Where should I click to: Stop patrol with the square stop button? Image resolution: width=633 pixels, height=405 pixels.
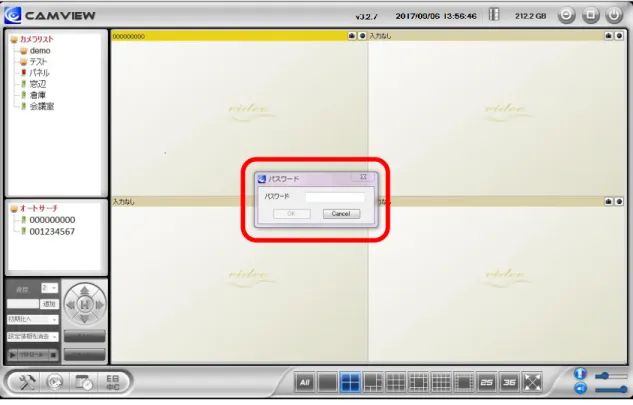[53, 355]
